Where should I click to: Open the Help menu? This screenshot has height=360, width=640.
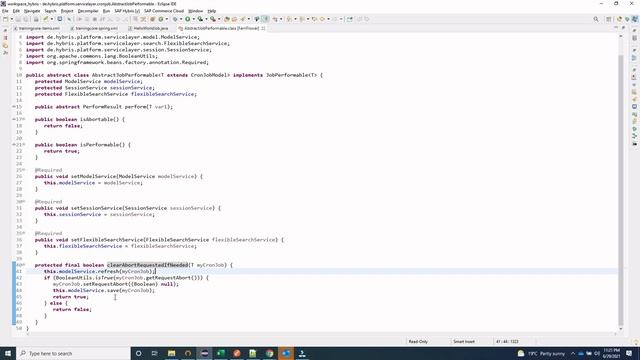(x=211, y=11)
